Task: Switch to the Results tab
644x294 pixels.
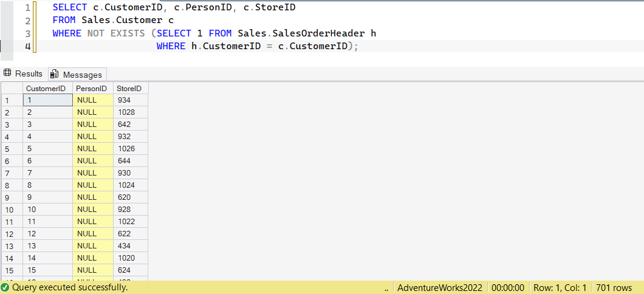Action: (23, 74)
